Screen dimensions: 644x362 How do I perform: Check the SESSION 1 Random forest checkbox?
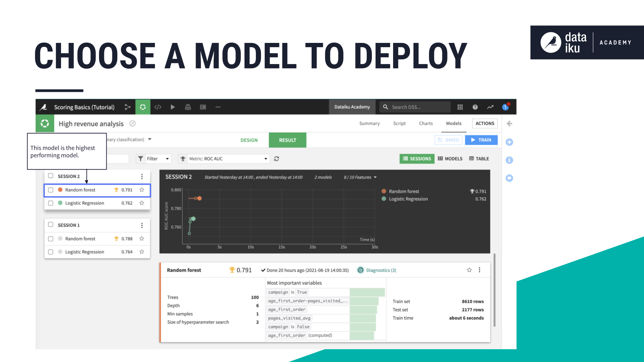51,239
